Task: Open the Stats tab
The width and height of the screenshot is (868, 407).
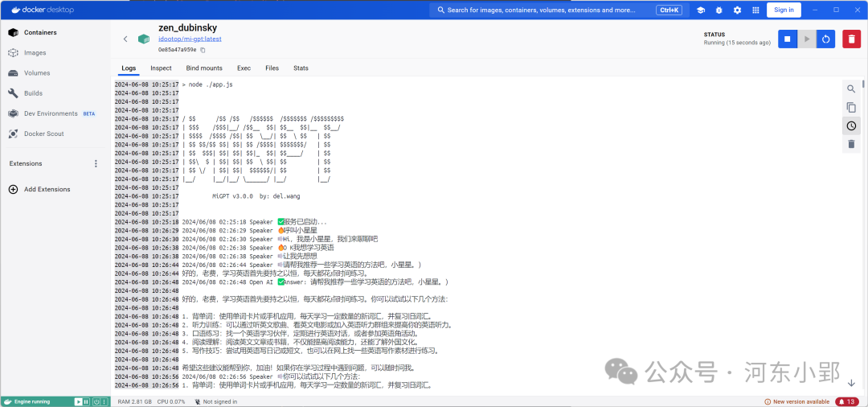Action: coord(301,68)
